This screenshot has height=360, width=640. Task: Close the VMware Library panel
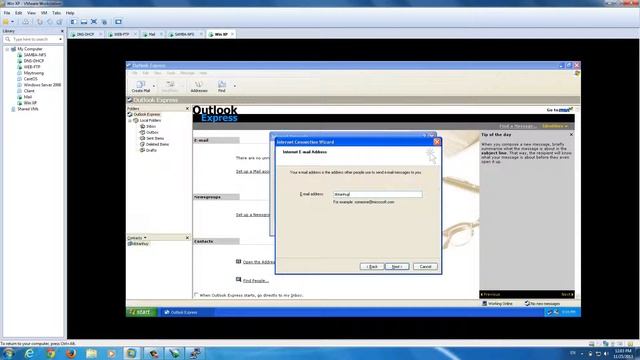tap(62, 31)
